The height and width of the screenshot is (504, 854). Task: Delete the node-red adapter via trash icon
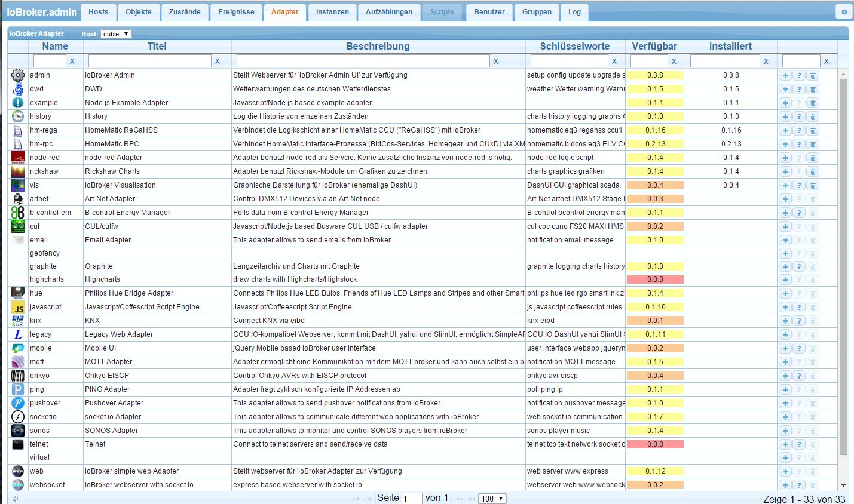(x=813, y=158)
